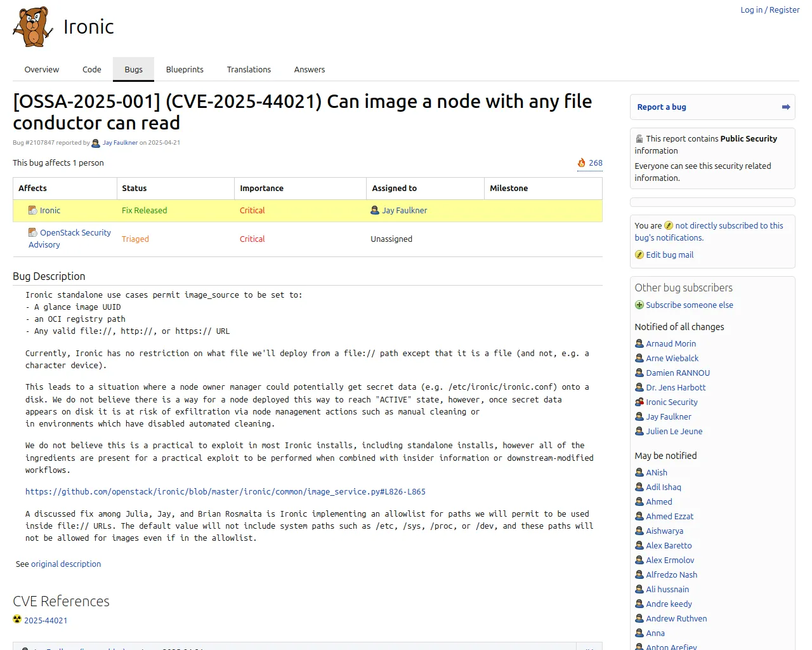The width and height of the screenshot is (812, 650).
Task: Open the Code tab
Action: (x=92, y=70)
